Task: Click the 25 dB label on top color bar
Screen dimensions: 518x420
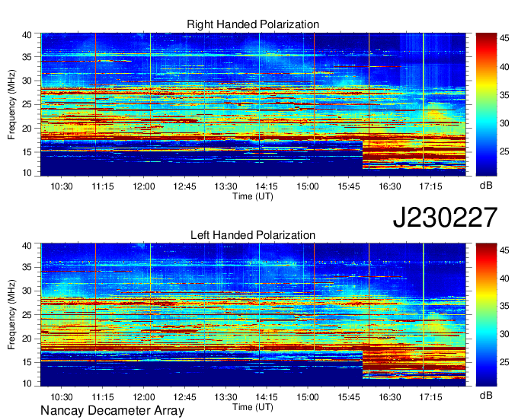Action: [504, 151]
